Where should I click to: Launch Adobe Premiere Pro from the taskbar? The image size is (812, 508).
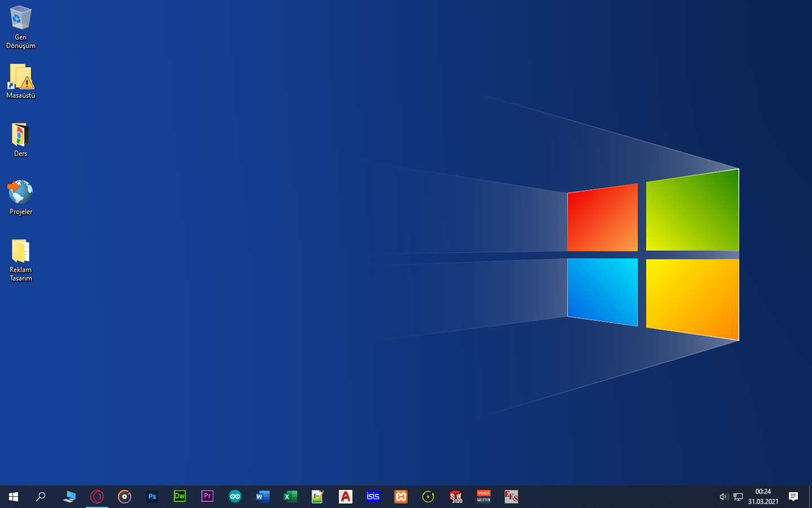(208, 497)
